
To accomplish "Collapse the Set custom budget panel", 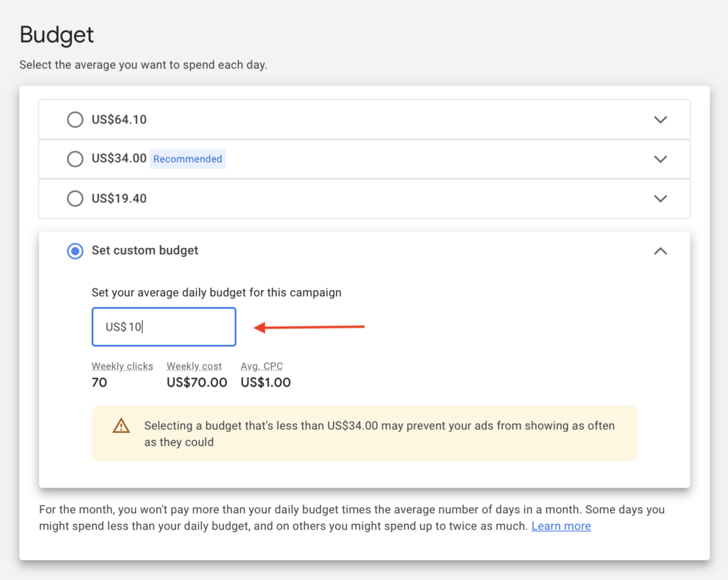I will click(x=660, y=251).
